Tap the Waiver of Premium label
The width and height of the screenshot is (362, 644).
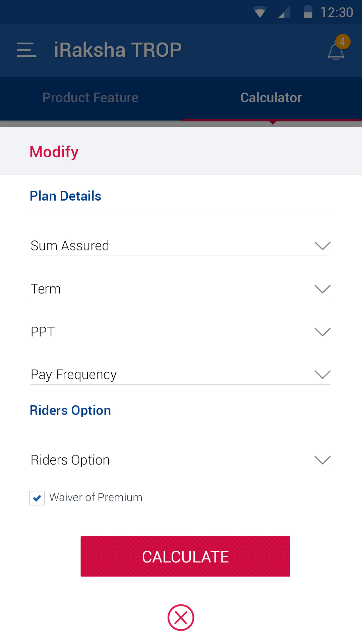(x=96, y=497)
